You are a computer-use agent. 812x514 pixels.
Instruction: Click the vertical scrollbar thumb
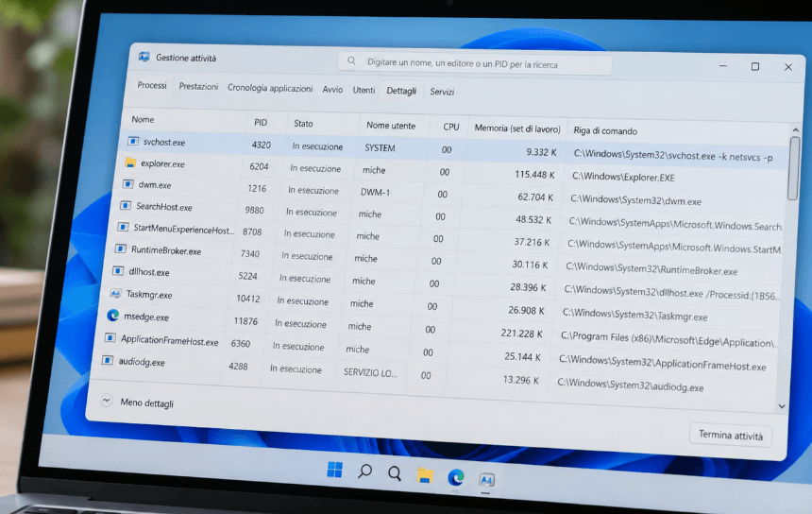pyautogui.click(x=793, y=168)
